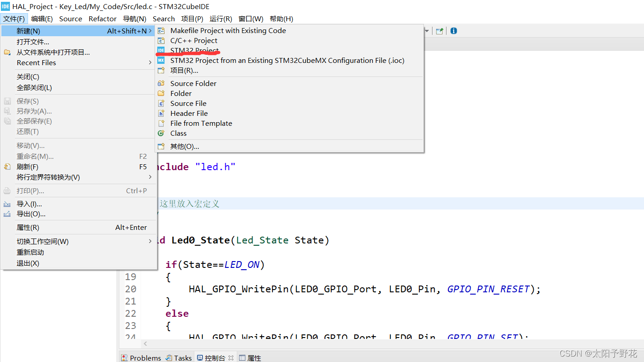Expand 新建(N) submenu arrow
644x362 pixels.
(150, 31)
